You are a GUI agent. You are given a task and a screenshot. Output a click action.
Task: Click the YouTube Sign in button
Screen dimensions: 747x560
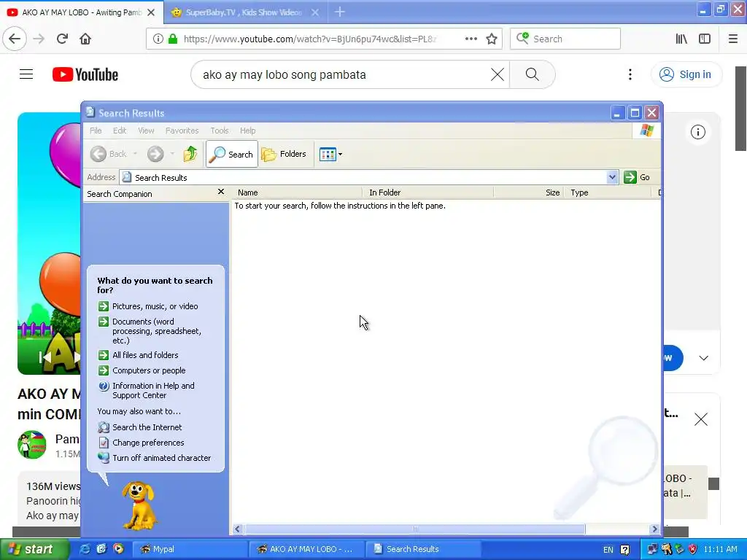(686, 74)
